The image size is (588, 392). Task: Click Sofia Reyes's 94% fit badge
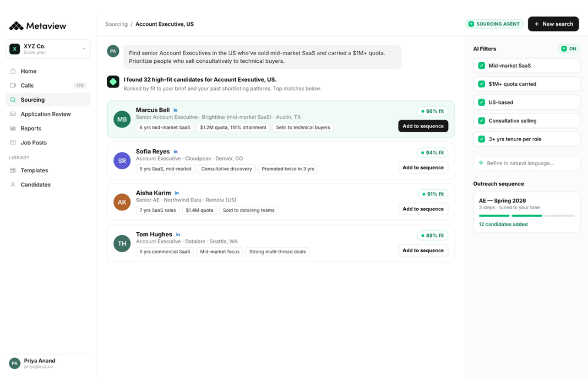433,153
